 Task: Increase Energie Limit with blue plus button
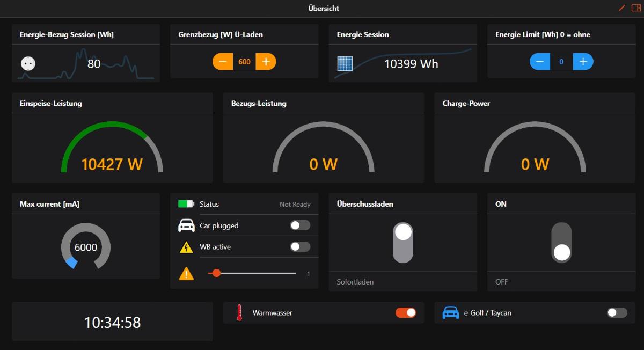click(x=583, y=62)
